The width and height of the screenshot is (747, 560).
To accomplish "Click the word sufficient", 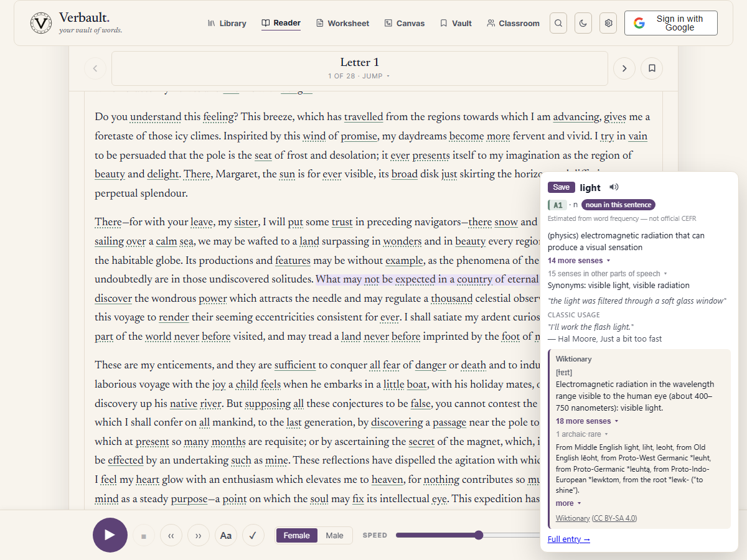I will coord(295,366).
